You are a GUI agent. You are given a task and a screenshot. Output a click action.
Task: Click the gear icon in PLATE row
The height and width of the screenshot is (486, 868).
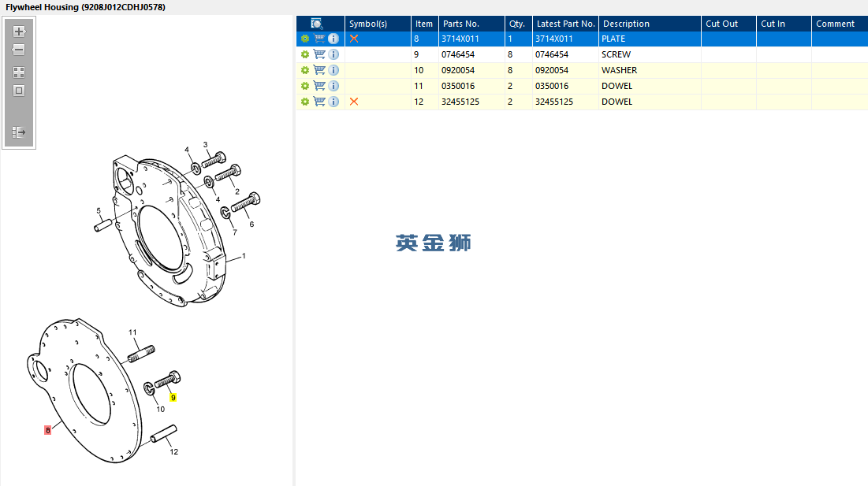(305, 39)
